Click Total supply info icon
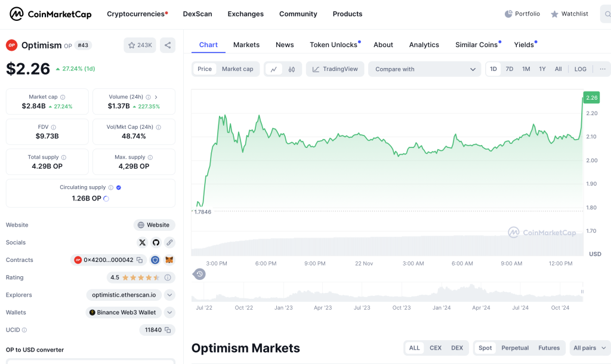 coord(63,158)
